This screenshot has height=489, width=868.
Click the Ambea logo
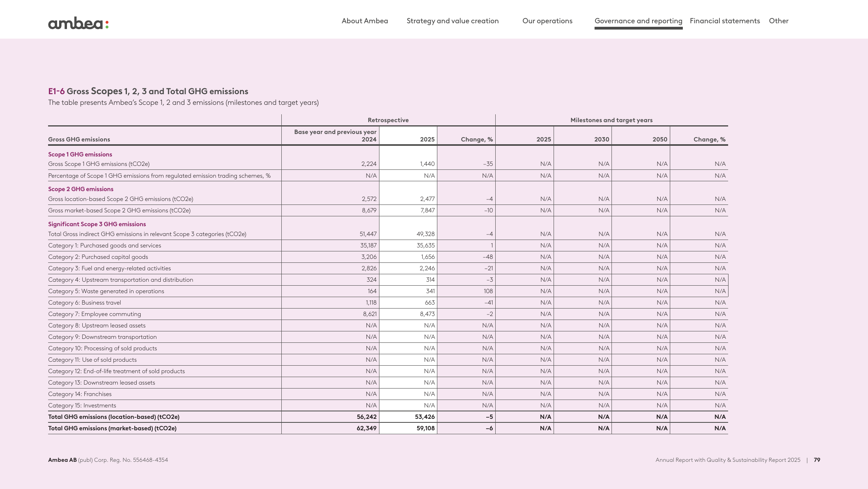[x=78, y=24]
